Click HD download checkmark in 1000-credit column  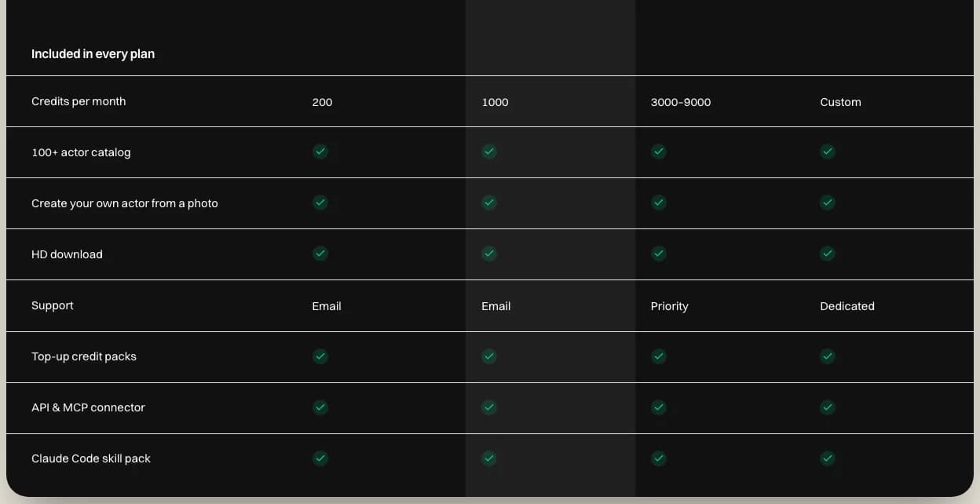coord(489,254)
